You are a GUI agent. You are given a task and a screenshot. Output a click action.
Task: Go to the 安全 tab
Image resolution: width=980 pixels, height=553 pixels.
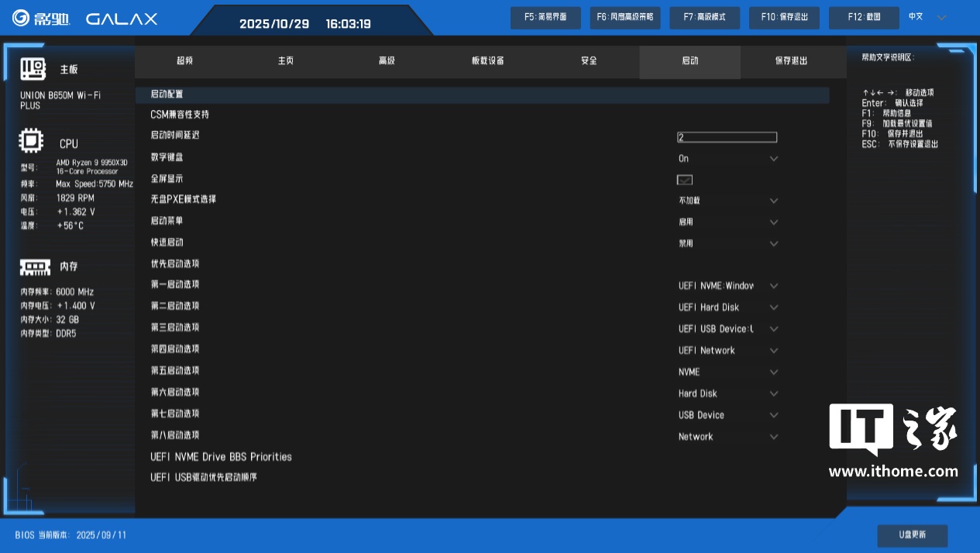pyautogui.click(x=589, y=61)
